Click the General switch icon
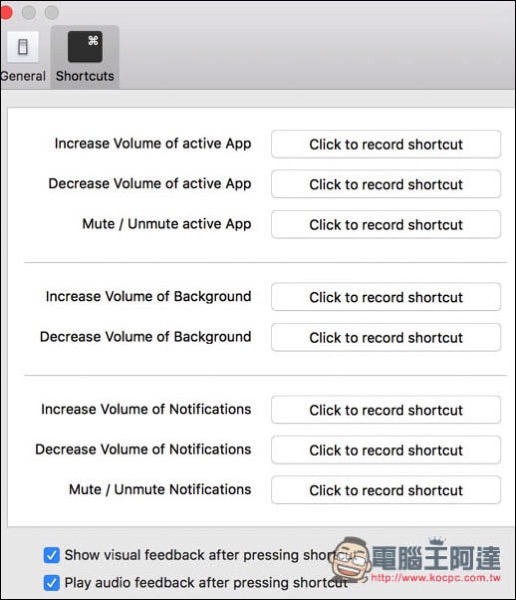The width and height of the screenshot is (516, 600). point(23,47)
